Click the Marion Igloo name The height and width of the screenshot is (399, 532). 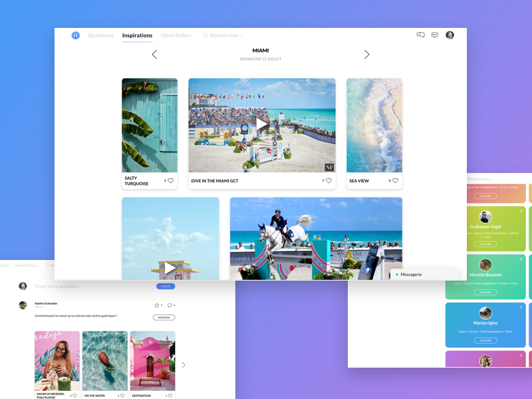point(485,323)
